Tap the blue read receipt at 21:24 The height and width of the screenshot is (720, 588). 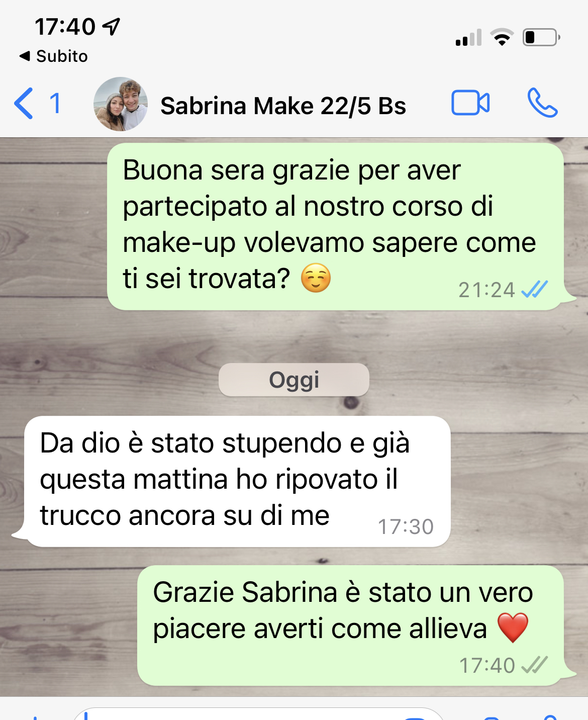point(534,289)
